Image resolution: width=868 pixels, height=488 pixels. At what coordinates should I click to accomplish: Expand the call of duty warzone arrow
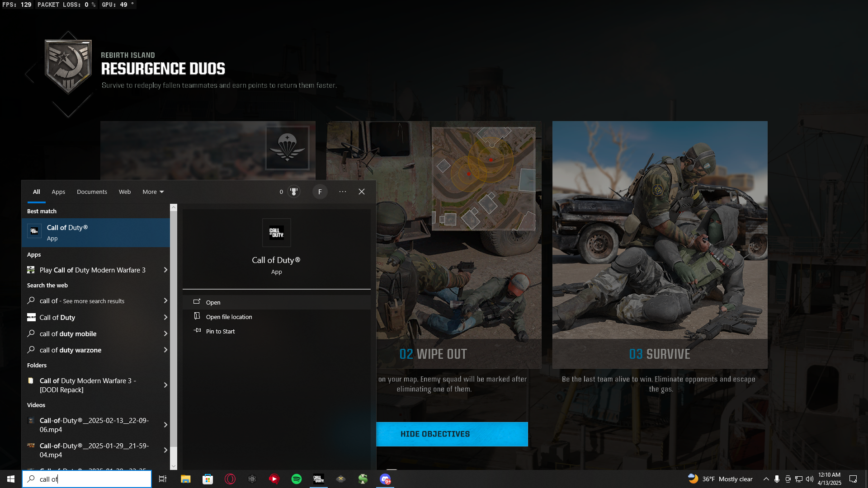click(x=165, y=350)
